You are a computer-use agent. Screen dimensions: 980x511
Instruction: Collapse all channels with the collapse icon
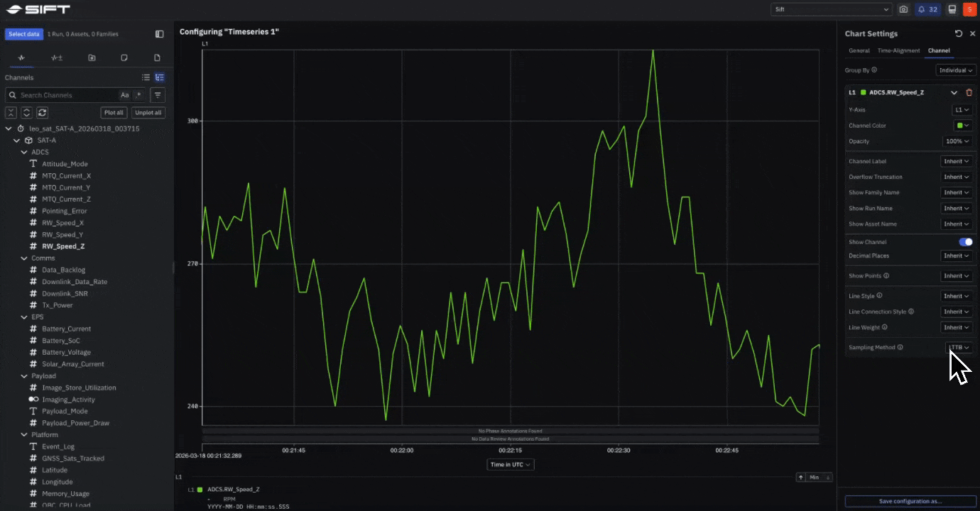(x=11, y=112)
